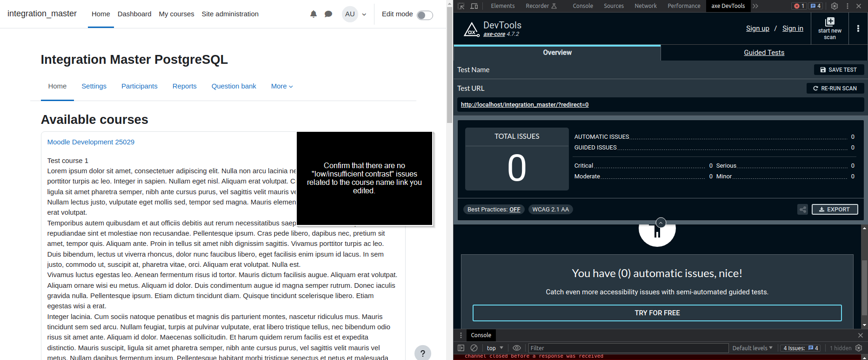868x360 pixels.
Task: Open axe DevTools kebab options menu
Action: [858, 28]
